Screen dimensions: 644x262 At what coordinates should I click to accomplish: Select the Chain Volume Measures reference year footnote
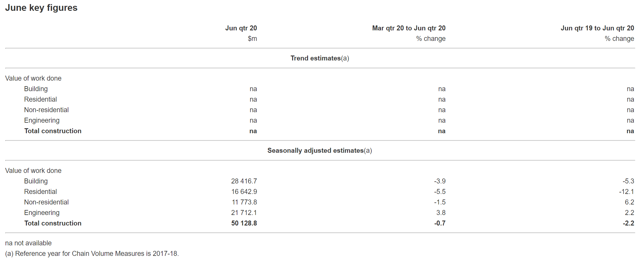(x=92, y=254)
